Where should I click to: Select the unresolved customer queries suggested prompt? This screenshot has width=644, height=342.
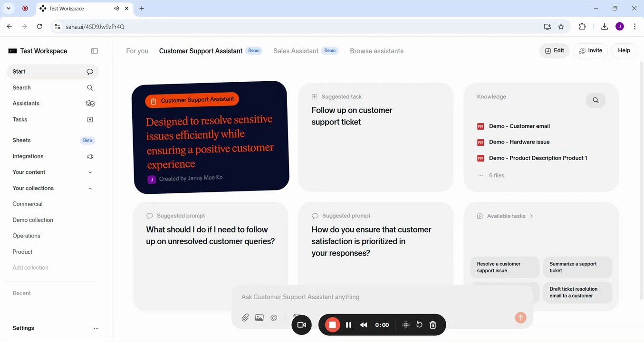click(x=211, y=256)
